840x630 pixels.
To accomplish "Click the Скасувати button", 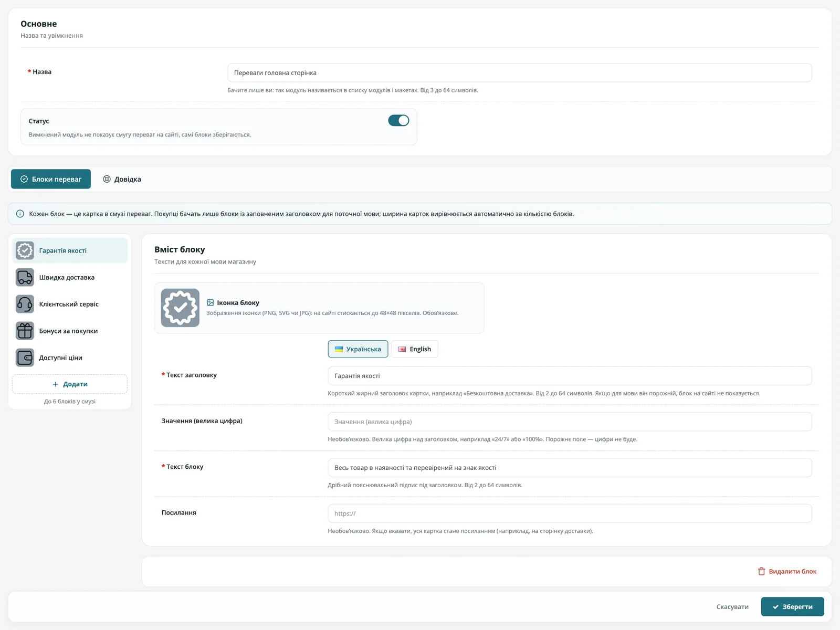I will 732,607.
